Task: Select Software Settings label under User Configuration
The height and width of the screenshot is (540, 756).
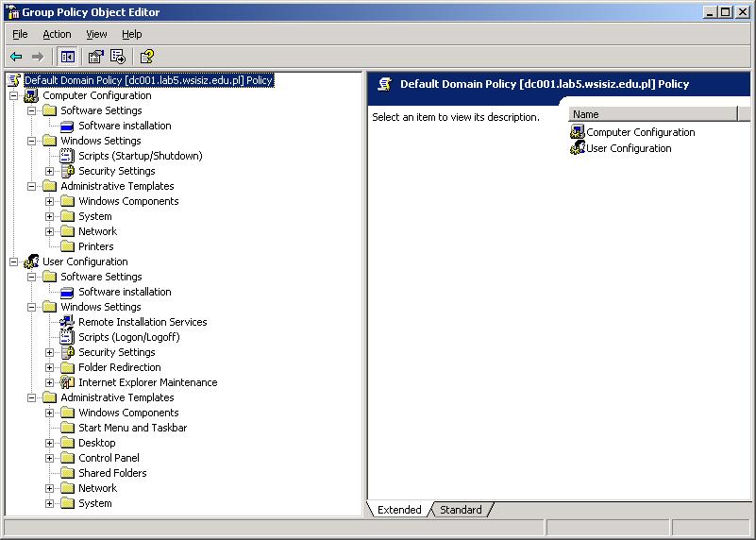Action: point(101,277)
